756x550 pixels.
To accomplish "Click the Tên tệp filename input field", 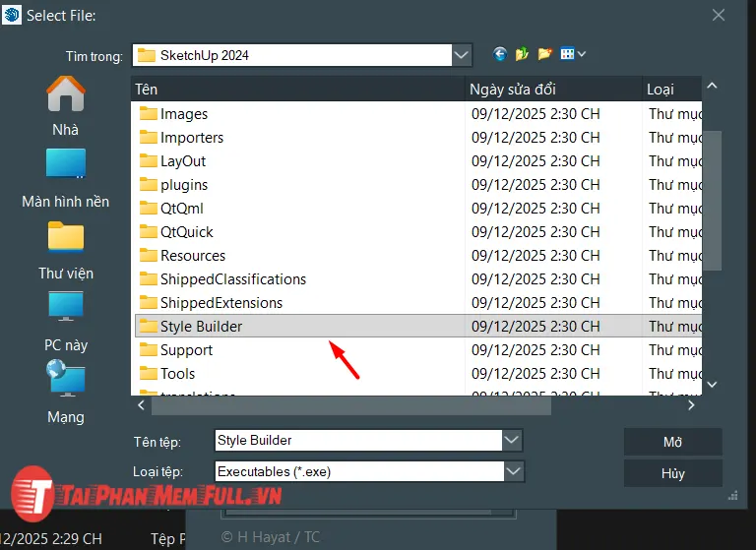I will click(358, 440).
